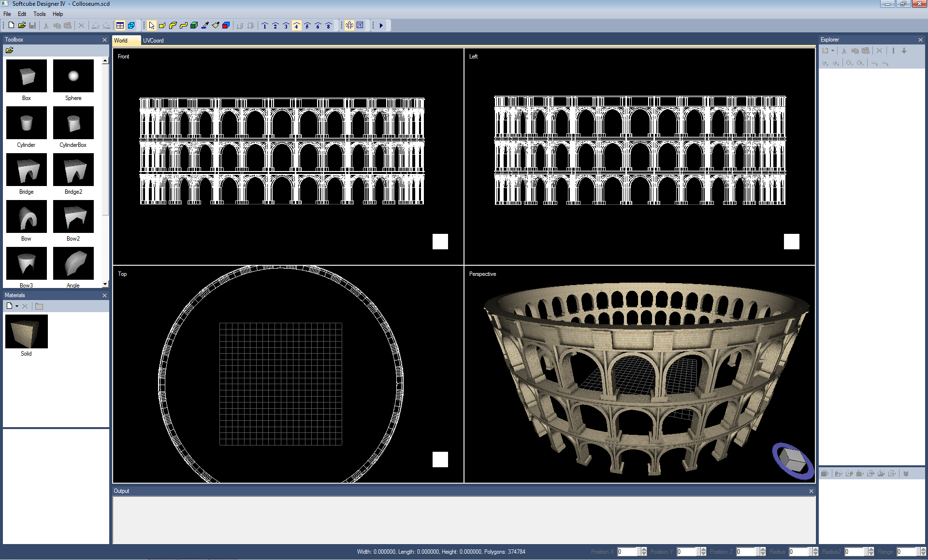This screenshot has width=928, height=560.
Task: Open the new material dropdown arrow
Action: pos(17,306)
